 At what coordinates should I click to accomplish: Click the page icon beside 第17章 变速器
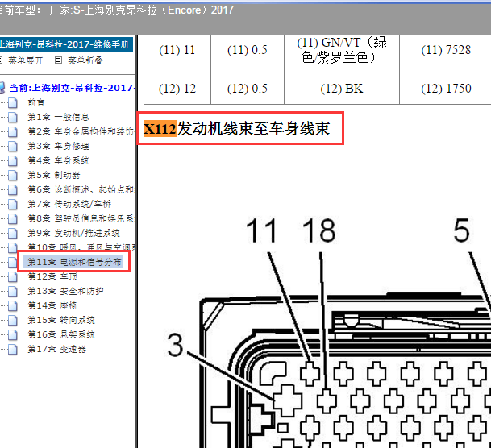(x=13, y=349)
